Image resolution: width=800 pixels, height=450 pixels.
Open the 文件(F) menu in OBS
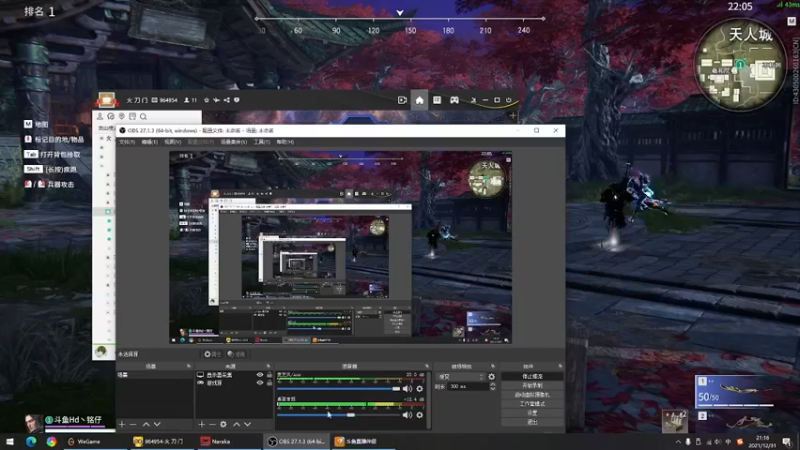[x=127, y=142]
